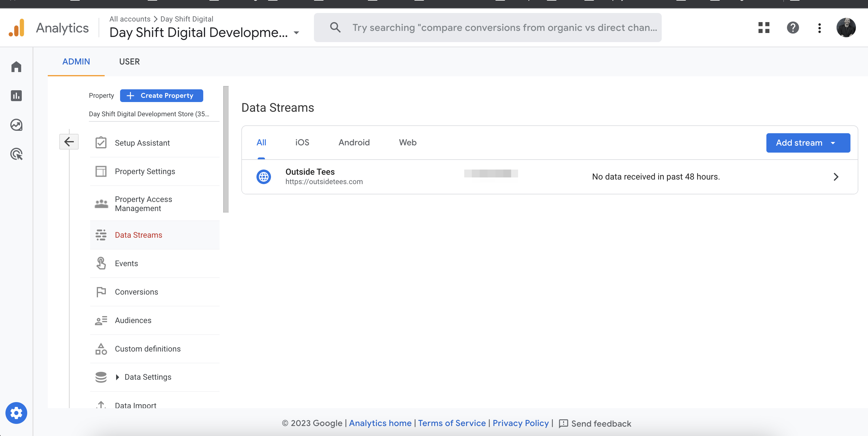The image size is (868, 436).
Task: Click the Send feedback icon
Action: [563, 423]
